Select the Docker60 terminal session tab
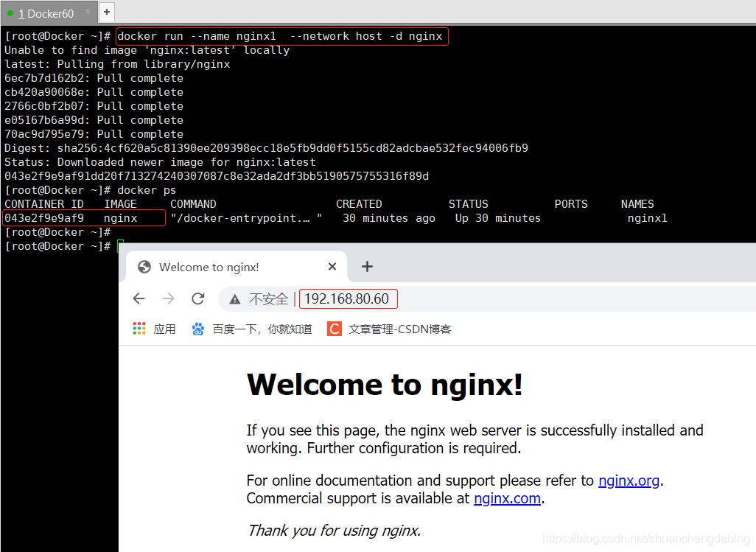This screenshot has height=552, width=756. point(49,13)
